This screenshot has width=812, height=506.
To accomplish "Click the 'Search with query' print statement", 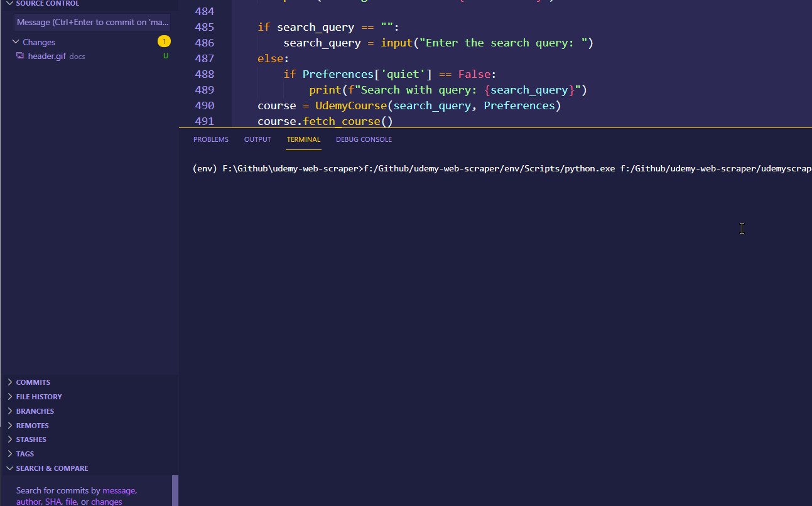I will coord(448,90).
